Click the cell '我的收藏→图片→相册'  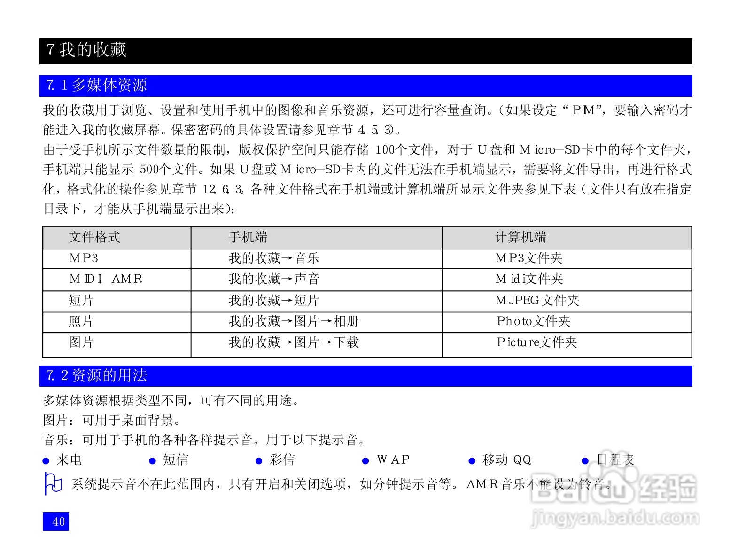(294, 321)
